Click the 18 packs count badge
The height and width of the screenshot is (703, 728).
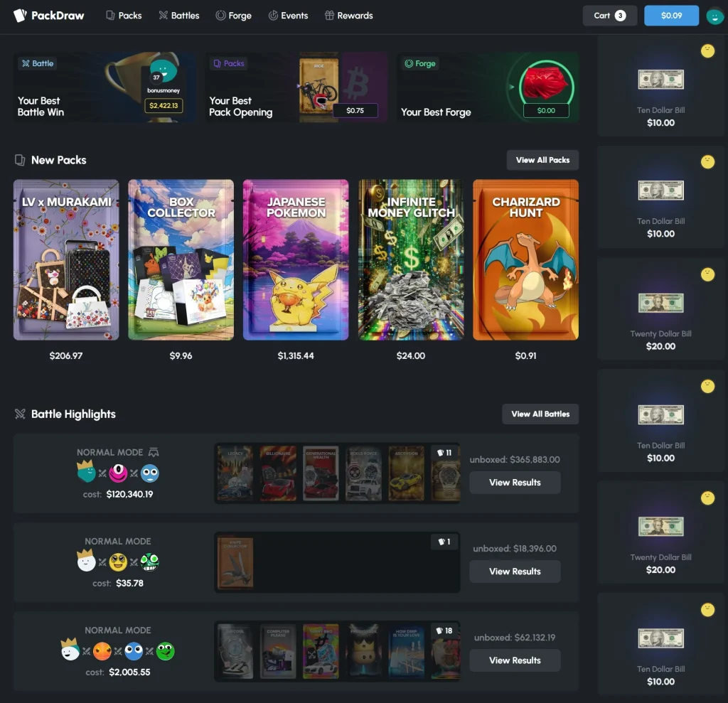pos(444,630)
